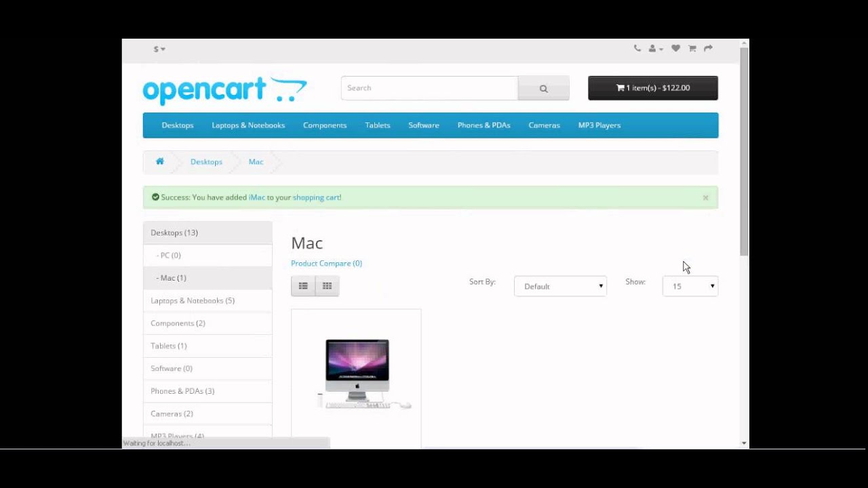Click the scrollbar down arrow

pyautogui.click(x=744, y=443)
